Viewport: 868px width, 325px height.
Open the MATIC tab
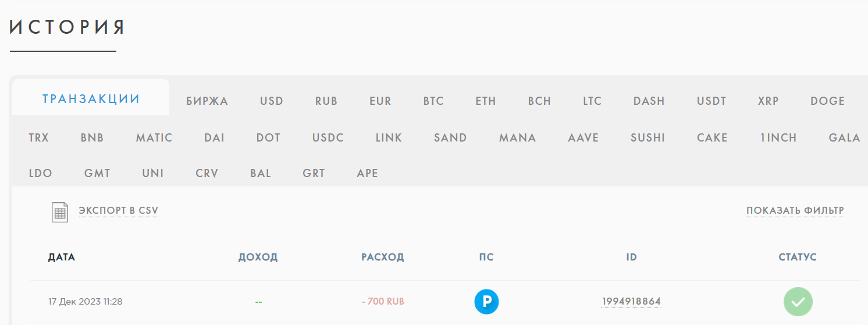click(154, 138)
